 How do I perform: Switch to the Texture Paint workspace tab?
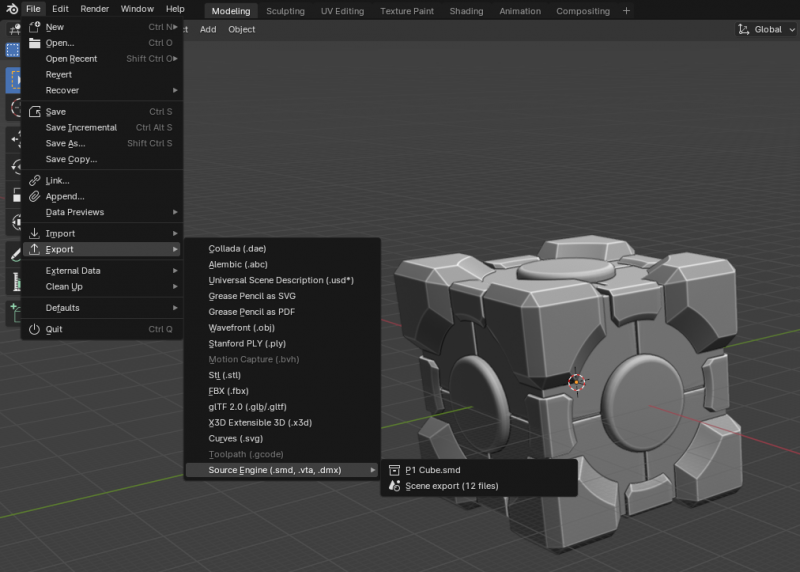pos(407,11)
